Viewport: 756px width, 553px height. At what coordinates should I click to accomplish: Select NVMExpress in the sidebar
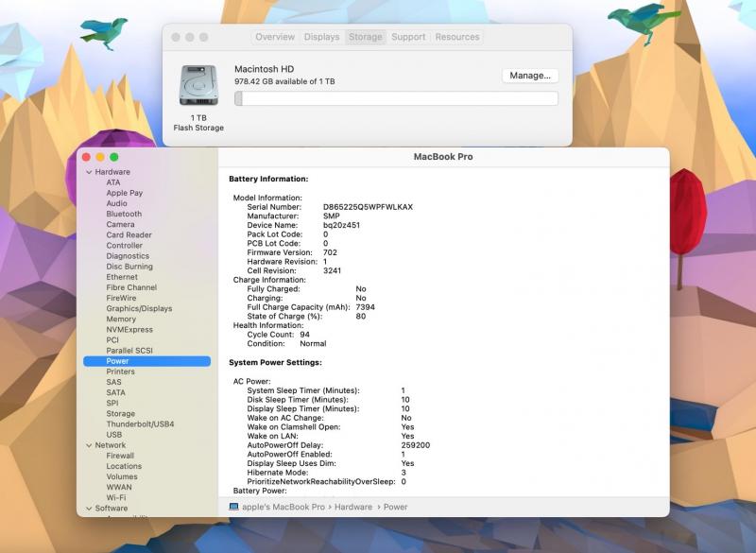[129, 330]
